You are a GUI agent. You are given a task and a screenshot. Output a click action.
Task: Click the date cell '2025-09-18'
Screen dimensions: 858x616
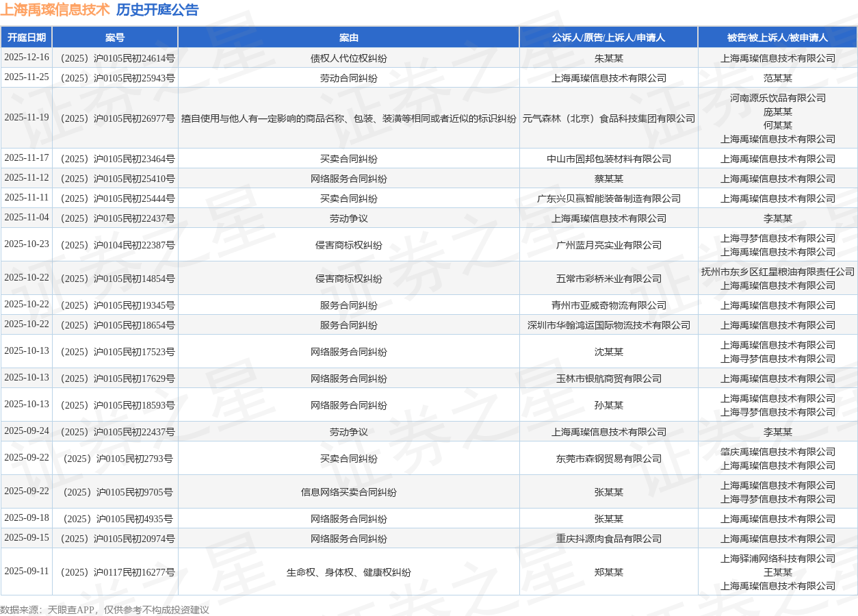click(27, 518)
